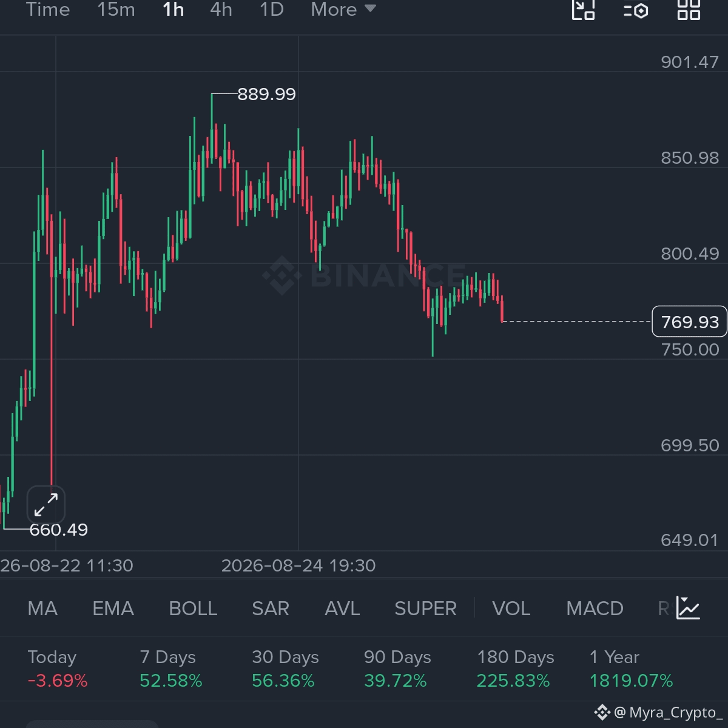Open the indicator chart icon
728x728 pixels.
689,608
